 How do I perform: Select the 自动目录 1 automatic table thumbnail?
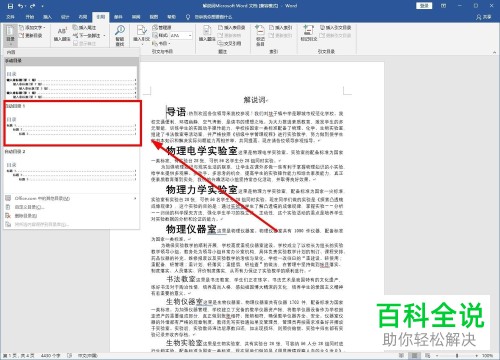click(x=71, y=123)
